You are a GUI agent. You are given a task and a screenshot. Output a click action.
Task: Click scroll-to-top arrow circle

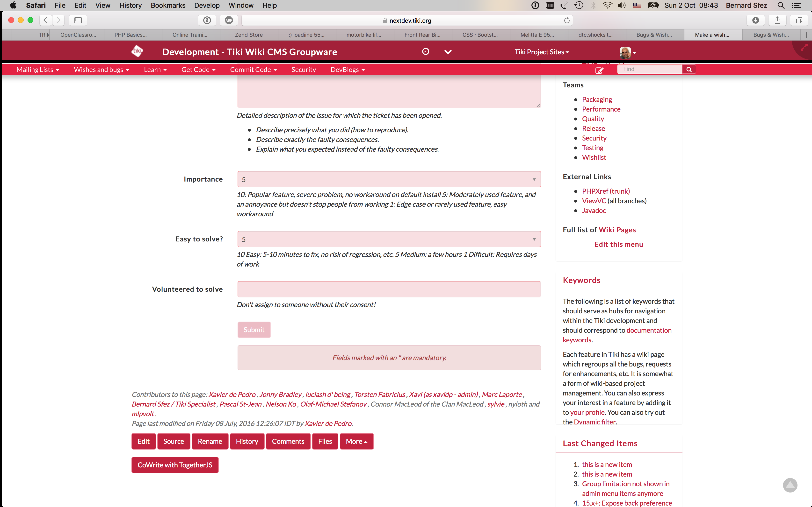tap(790, 485)
